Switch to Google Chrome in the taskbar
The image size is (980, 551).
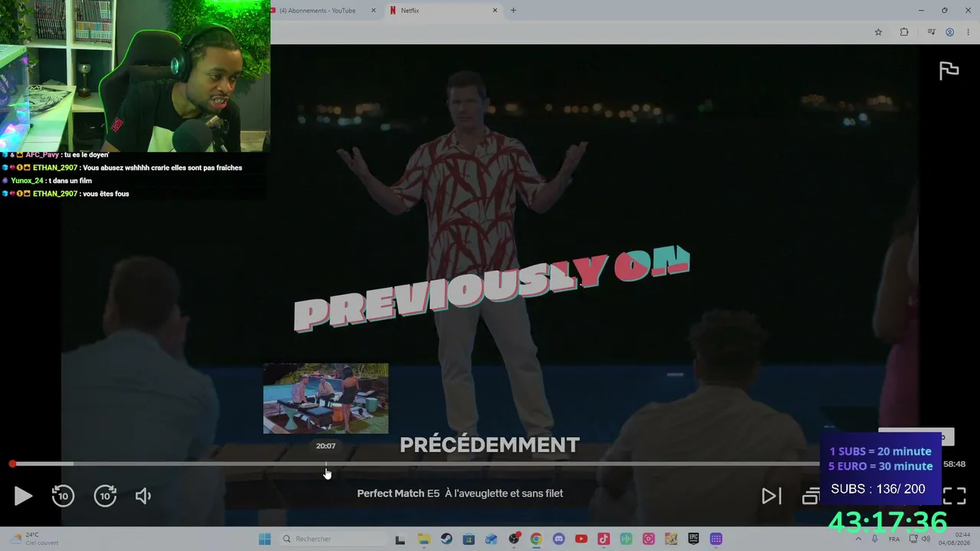click(536, 539)
